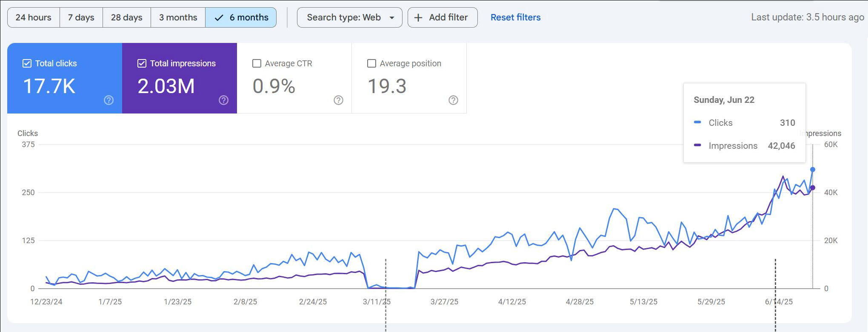Click checkmark icon on 6 months tab
The width and height of the screenshot is (868, 332).
pos(219,17)
